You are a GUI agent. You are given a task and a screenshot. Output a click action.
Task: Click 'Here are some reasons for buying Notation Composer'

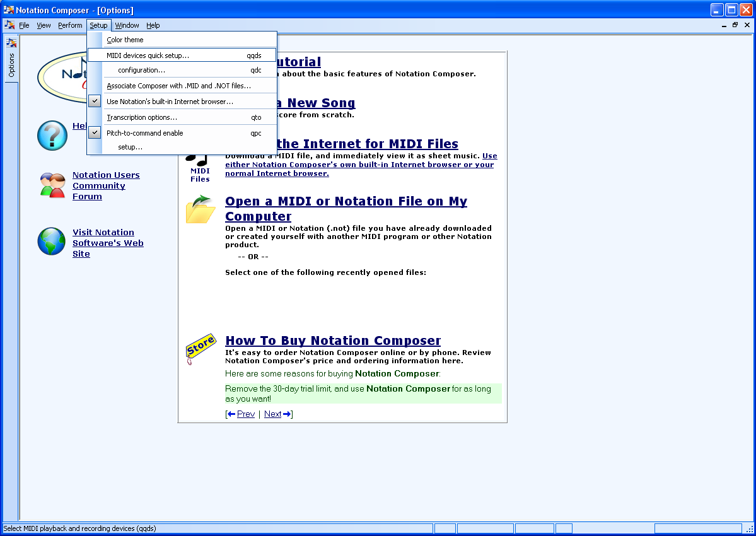pyautogui.click(x=333, y=373)
